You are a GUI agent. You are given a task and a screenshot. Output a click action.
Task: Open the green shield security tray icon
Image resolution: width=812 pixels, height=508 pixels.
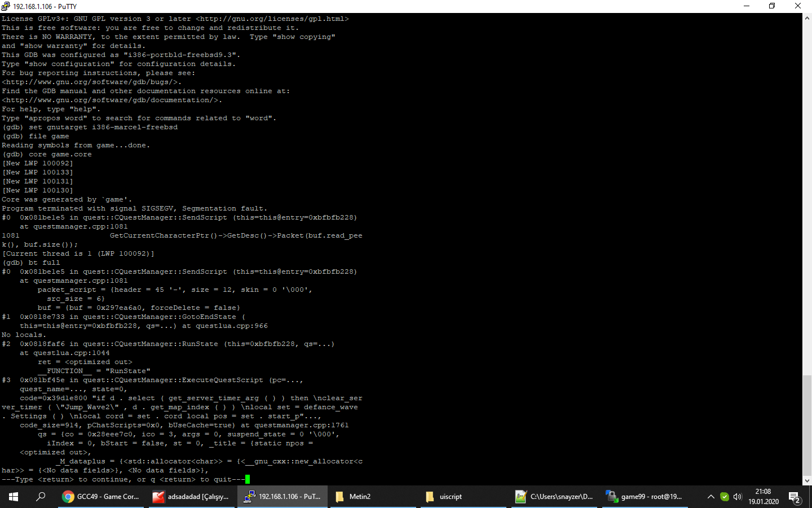[x=725, y=497]
